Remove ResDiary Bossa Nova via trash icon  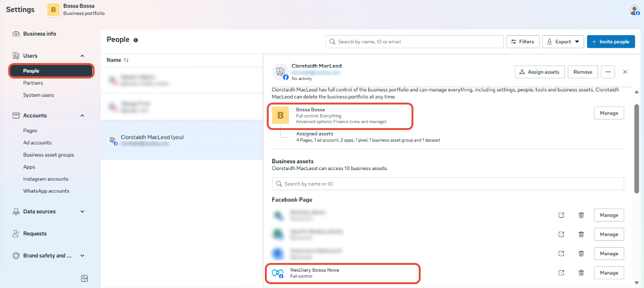(x=581, y=273)
